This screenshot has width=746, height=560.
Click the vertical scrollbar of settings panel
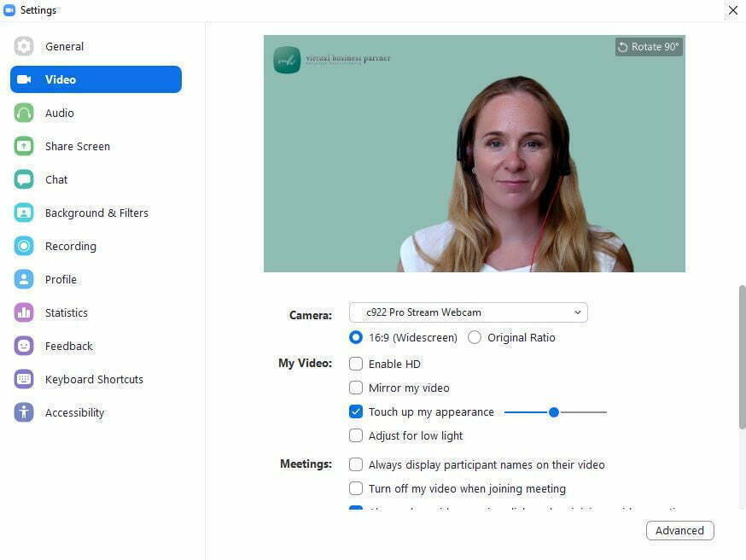point(743,357)
